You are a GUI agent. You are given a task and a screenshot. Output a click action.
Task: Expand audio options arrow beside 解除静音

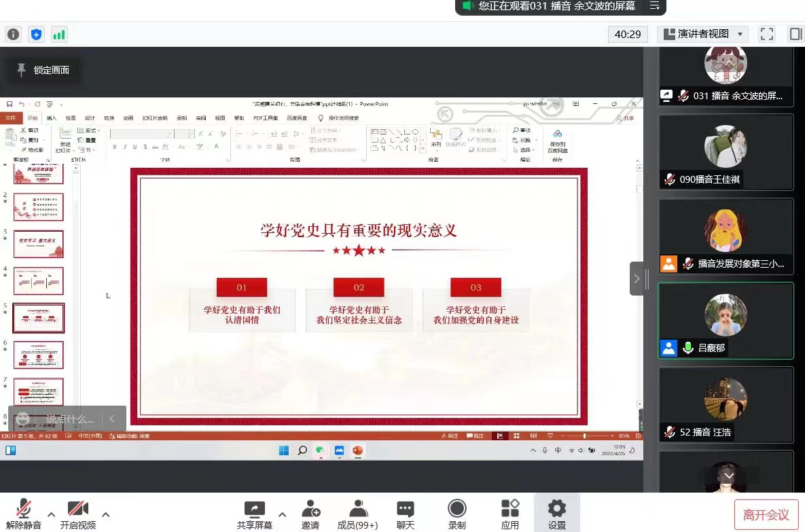[52, 514]
